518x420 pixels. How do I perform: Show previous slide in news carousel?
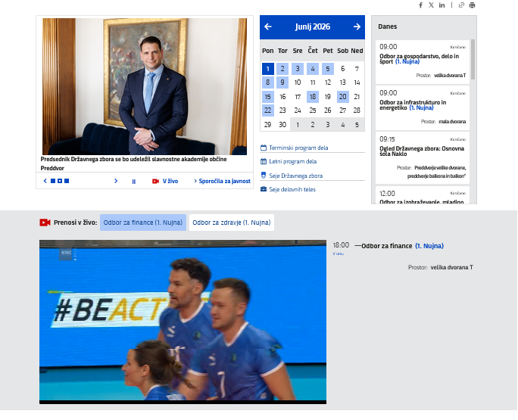(45, 181)
